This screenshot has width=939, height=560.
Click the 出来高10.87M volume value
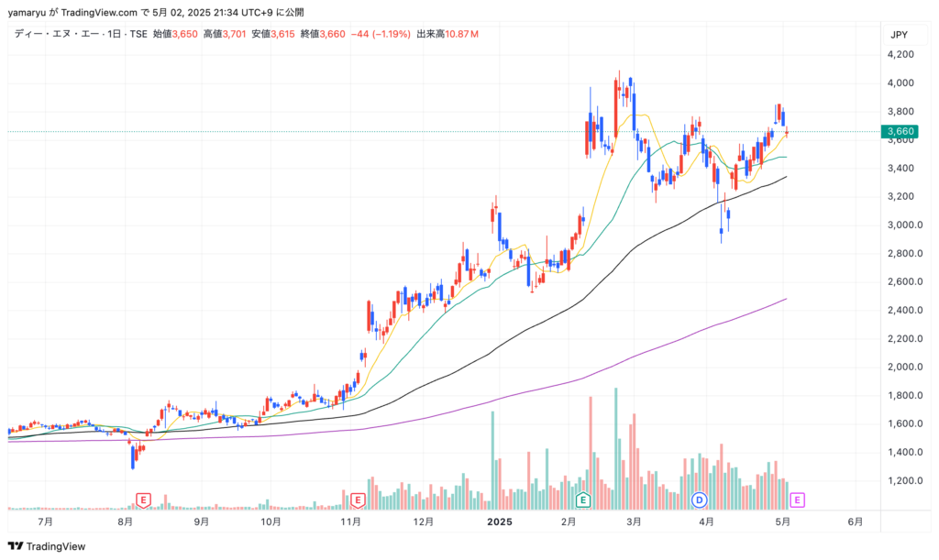pos(447,34)
